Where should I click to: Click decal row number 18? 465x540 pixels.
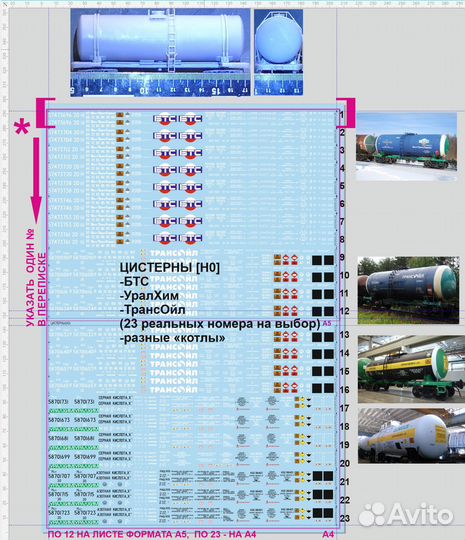coord(344,426)
